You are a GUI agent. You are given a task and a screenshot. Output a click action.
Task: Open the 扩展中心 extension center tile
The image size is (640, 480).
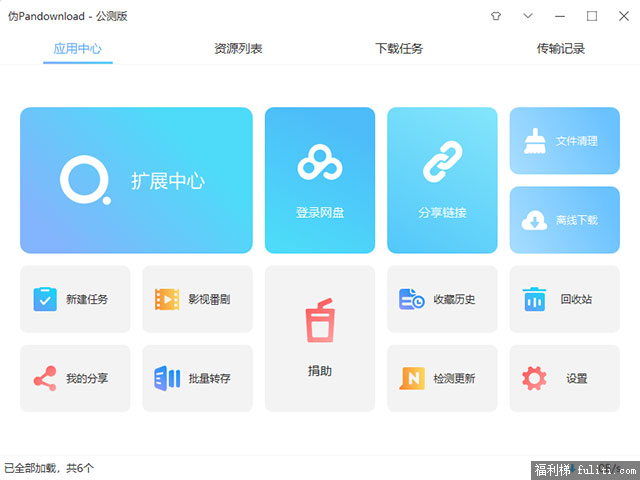click(x=136, y=180)
